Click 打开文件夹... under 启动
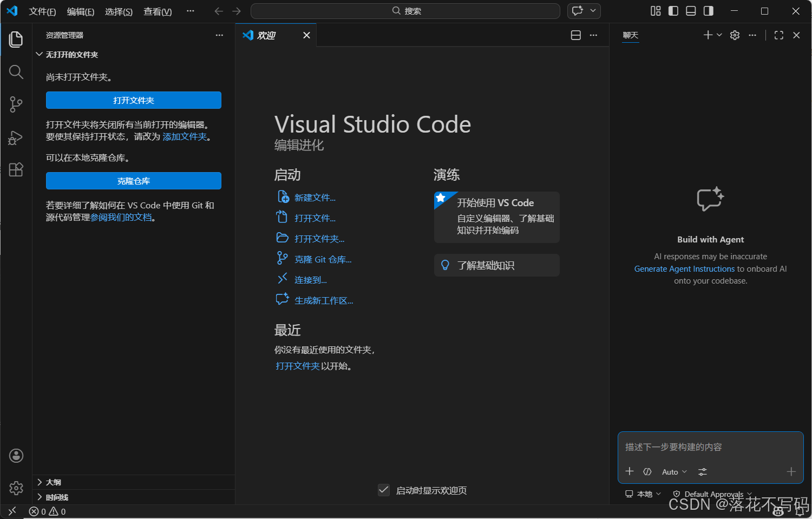This screenshot has width=812, height=519. pyautogui.click(x=319, y=239)
